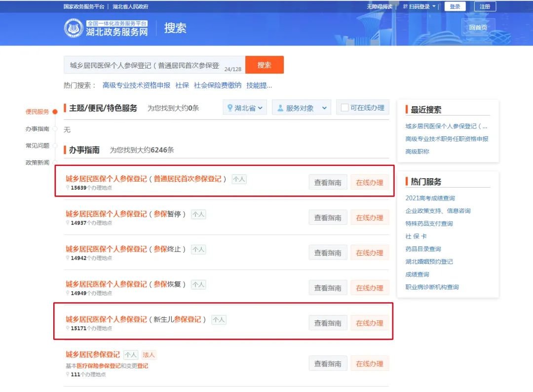Click the 湖北政务服务网 logo emblem
Screen dimensions: 533x392
coord(74,28)
